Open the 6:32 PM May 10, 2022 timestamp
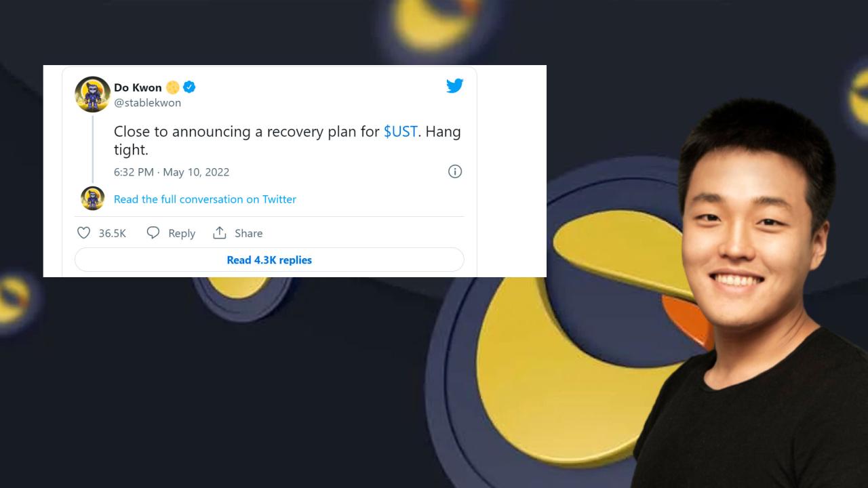 click(172, 172)
